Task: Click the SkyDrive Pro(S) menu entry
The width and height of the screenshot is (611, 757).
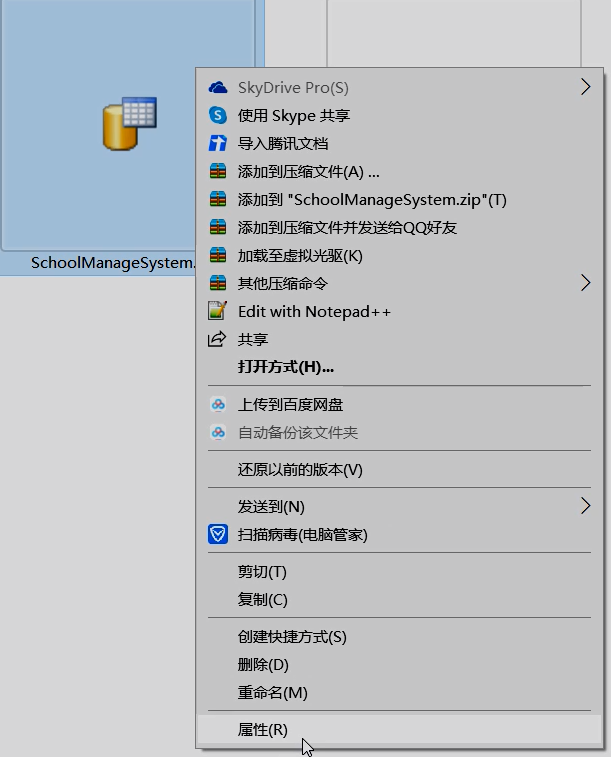Action: click(399, 87)
